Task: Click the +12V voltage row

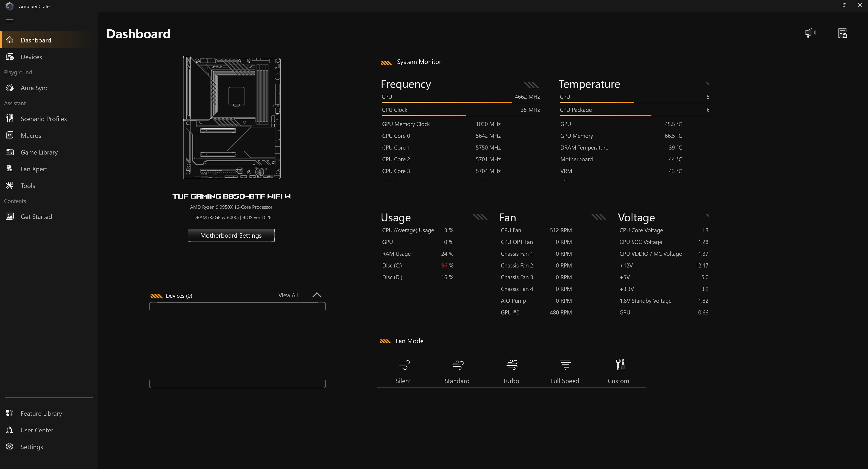Action: coord(664,265)
